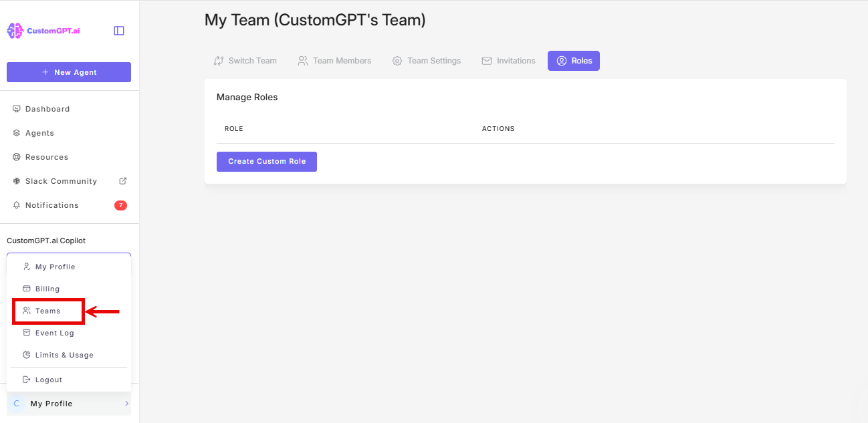Screen dimensions: 868x423
Task: Open the Slack Community external link
Action: coord(60,180)
